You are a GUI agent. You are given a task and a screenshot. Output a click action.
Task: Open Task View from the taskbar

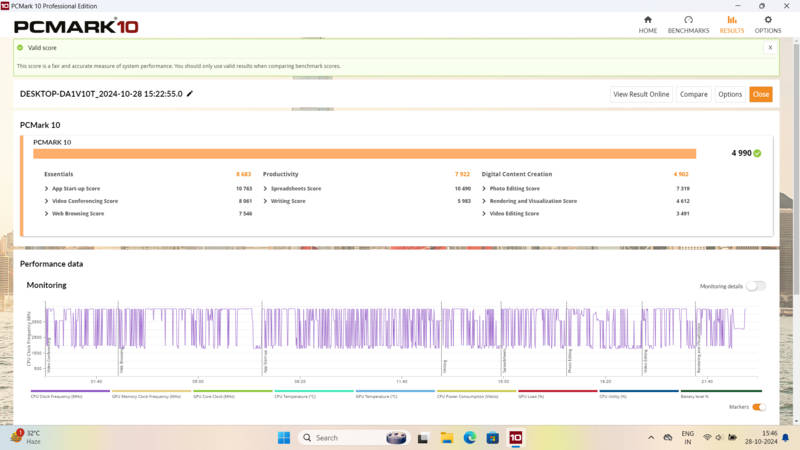coord(422,438)
